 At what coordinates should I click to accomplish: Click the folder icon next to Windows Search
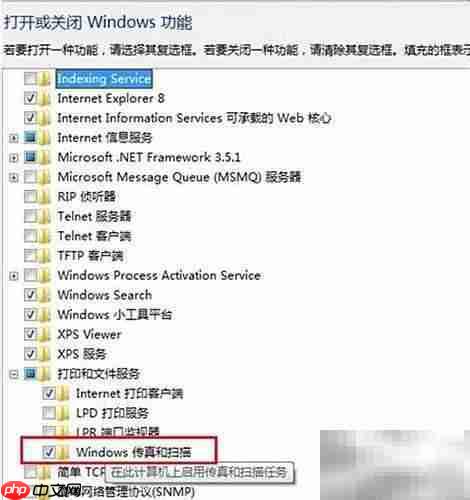[44, 295]
